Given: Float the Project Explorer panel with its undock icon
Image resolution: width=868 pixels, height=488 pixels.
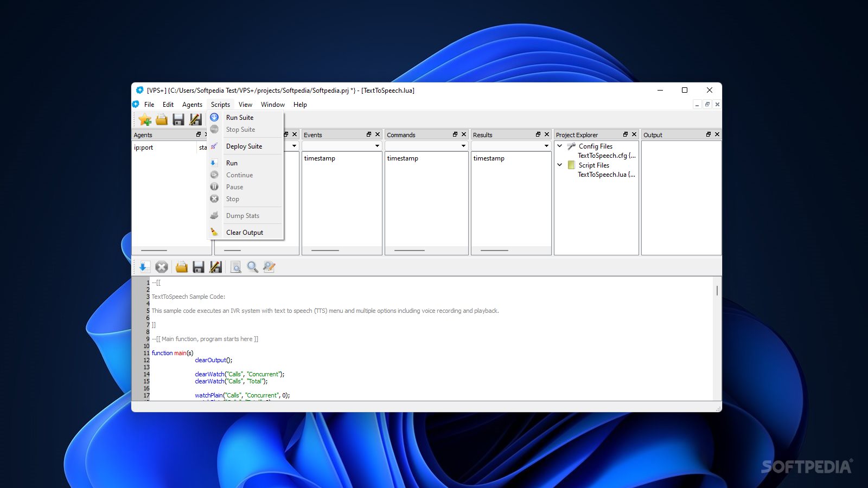Looking at the screenshot, I should pyautogui.click(x=626, y=134).
